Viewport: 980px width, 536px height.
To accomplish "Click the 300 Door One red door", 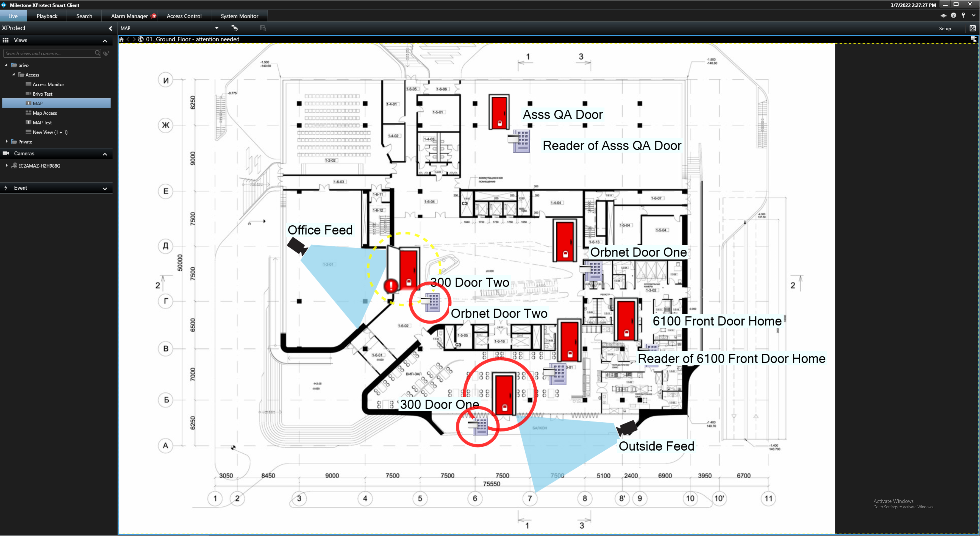I will 504,394.
